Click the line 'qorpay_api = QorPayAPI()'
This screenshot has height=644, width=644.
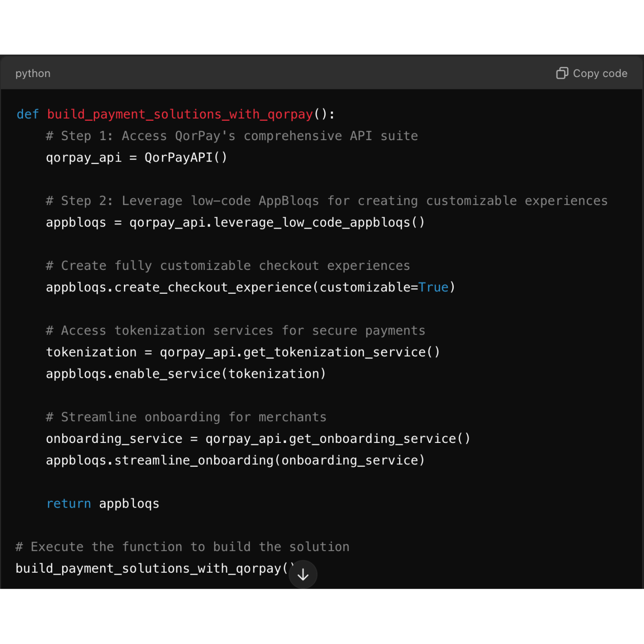(136, 158)
